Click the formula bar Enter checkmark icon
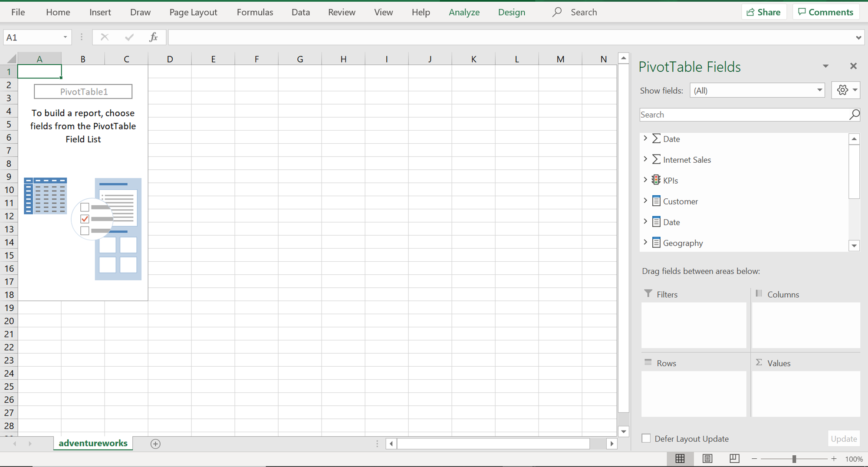Viewport: 868px width, 467px height. (x=129, y=37)
